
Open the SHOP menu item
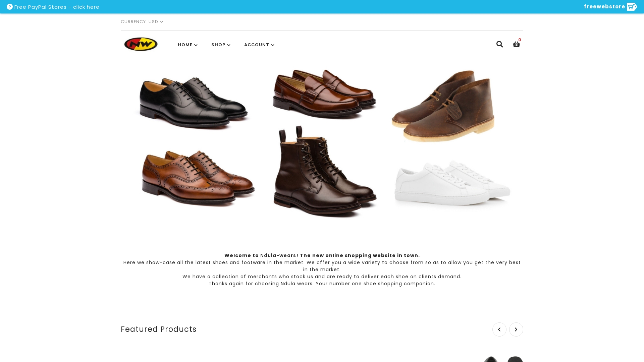221,45
